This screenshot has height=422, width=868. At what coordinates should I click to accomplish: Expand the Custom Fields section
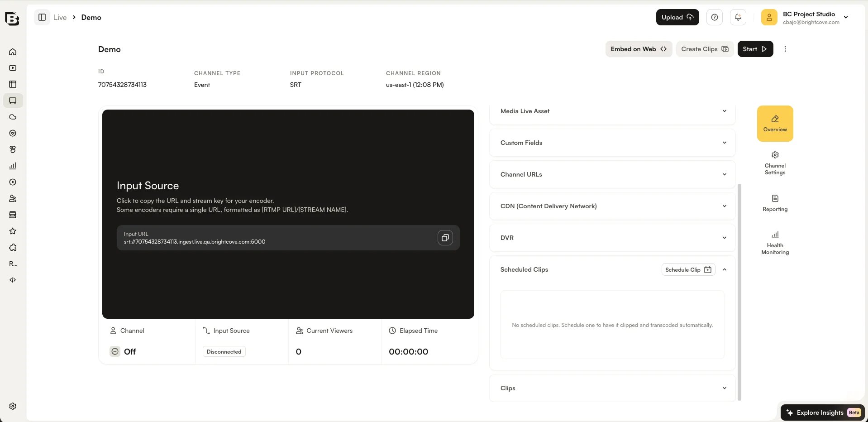pyautogui.click(x=612, y=143)
